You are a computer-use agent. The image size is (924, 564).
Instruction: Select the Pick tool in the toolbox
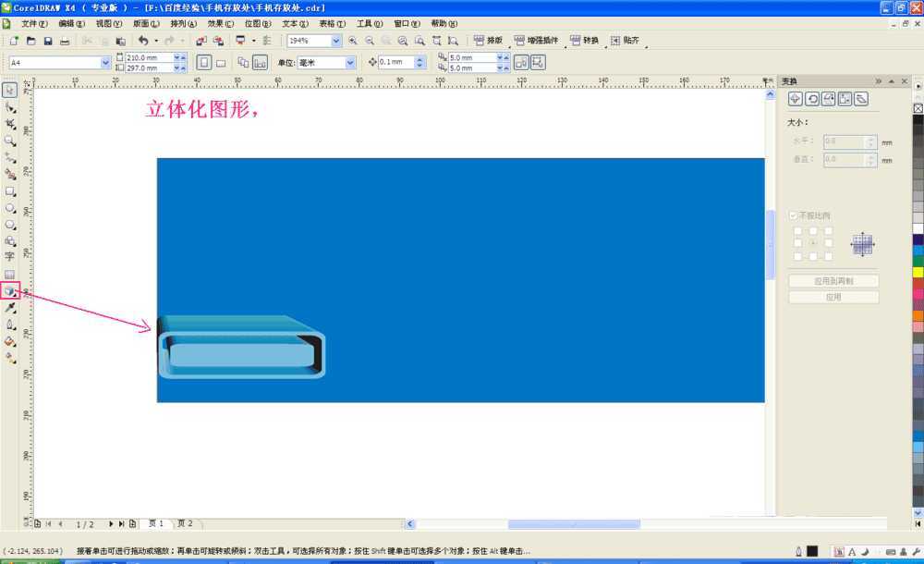pos(11,89)
